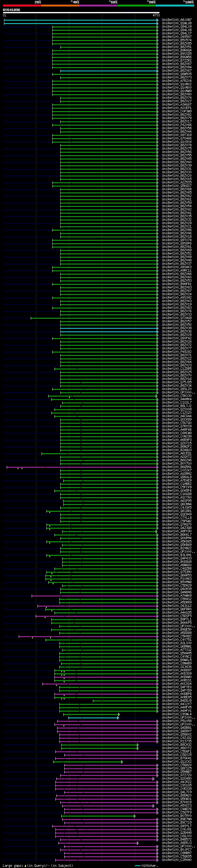Click the '=100char.' scale legend
The image size is (197, 868).
coord(150,866)
